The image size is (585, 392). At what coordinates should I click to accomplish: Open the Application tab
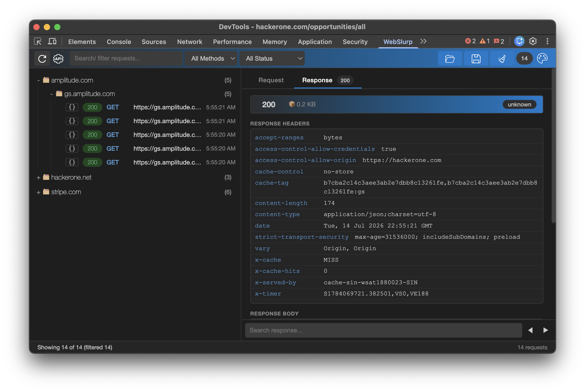tap(315, 42)
